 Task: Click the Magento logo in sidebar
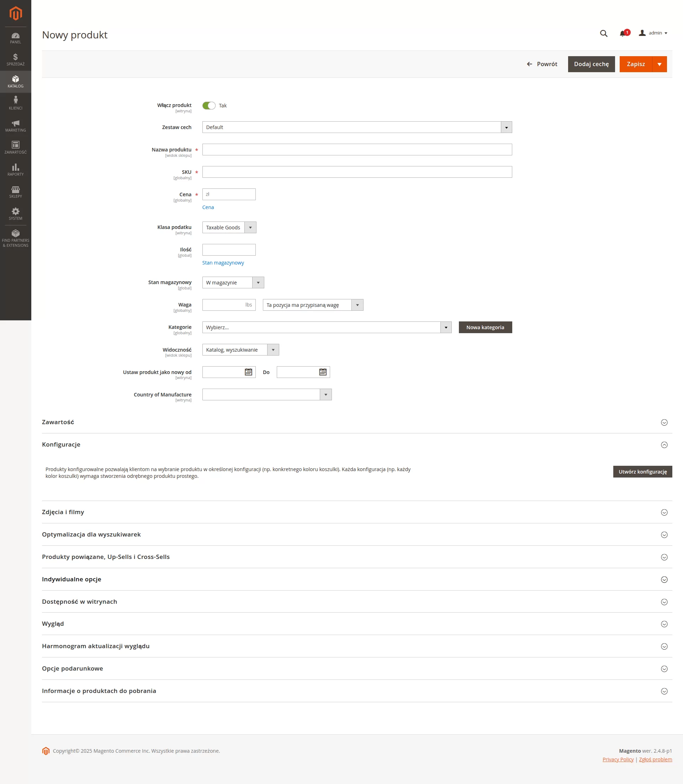pyautogui.click(x=16, y=14)
